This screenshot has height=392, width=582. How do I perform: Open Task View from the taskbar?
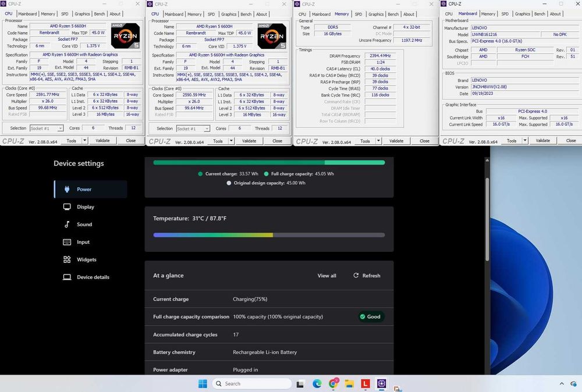coord(300,384)
